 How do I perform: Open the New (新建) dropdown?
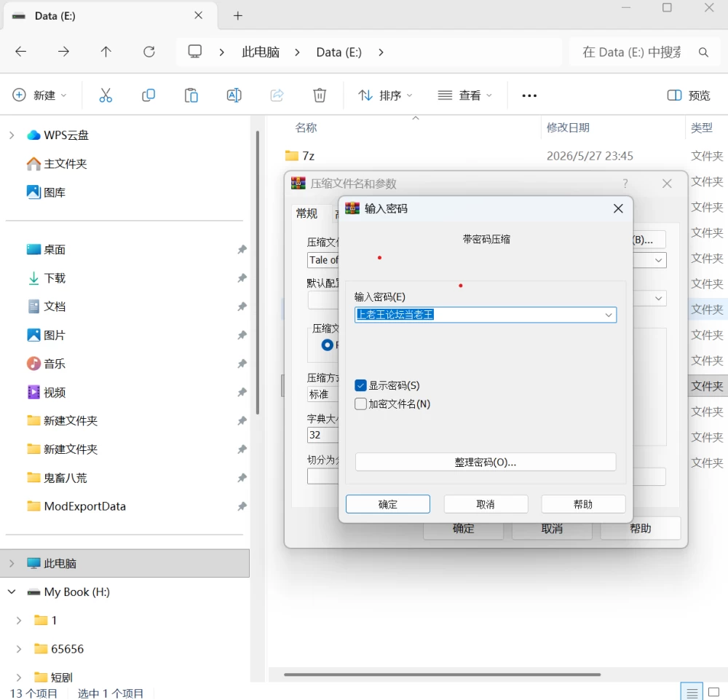pyautogui.click(x=39, y=95)
